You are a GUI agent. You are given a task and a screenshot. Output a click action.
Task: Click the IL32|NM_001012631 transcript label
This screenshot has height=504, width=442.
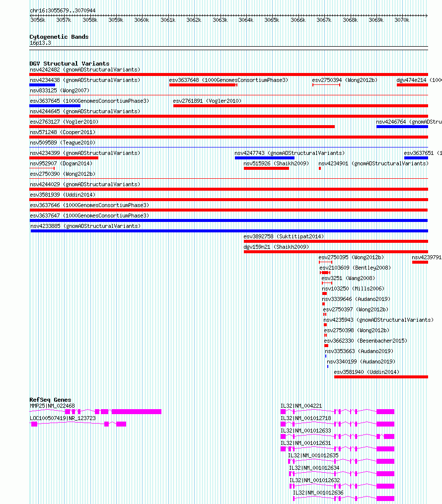(x=306, y=443)
